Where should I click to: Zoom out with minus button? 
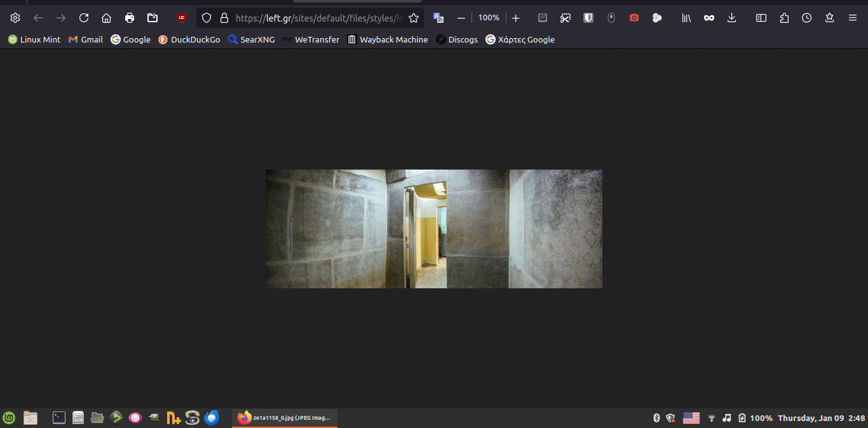click(x=461, y=18)
